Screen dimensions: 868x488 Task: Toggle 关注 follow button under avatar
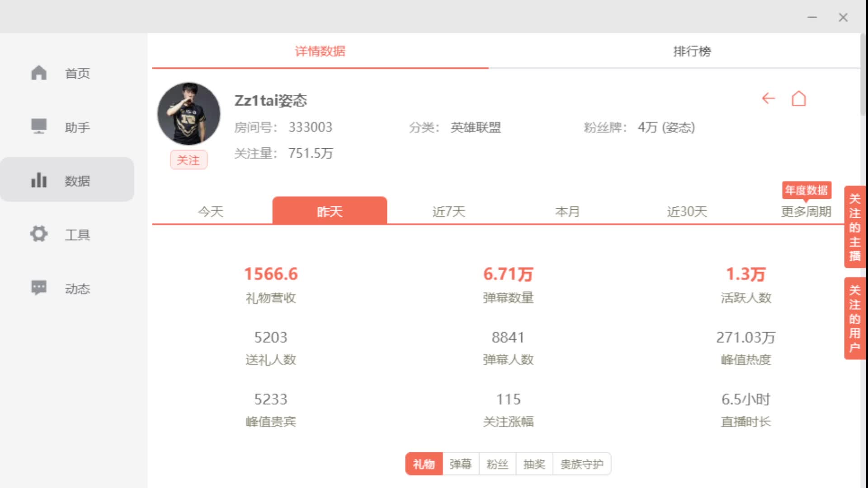click(189, 160)
